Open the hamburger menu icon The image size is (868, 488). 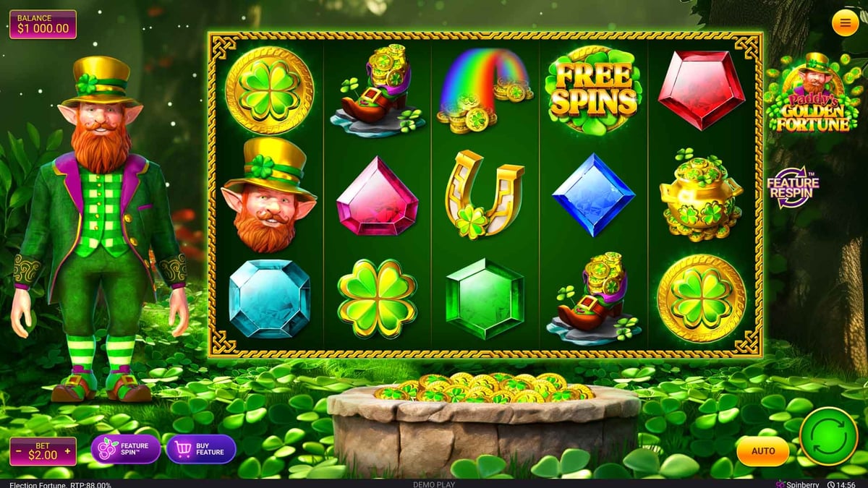pyautogui.click(x=845, y=23)
